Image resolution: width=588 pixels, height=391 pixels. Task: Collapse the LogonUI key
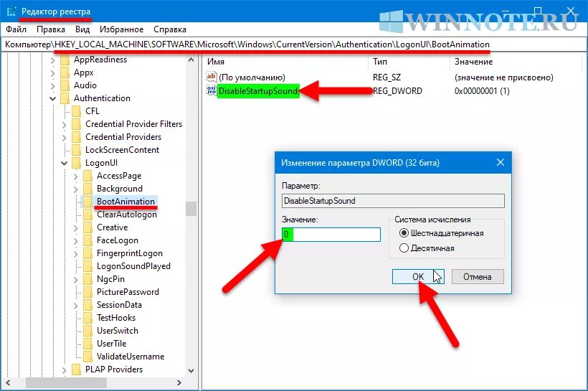(64, 164)
